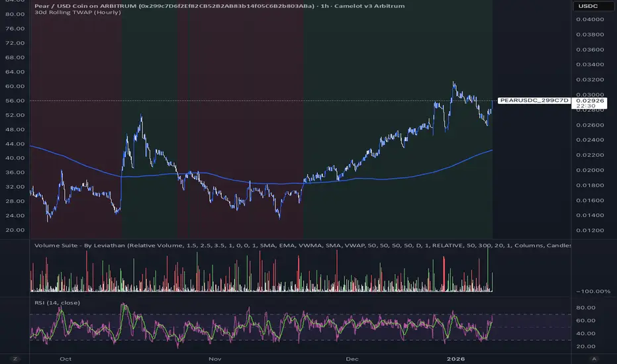
Task: Click the 80.00 level on RSI scale
Action: [586, 308]
